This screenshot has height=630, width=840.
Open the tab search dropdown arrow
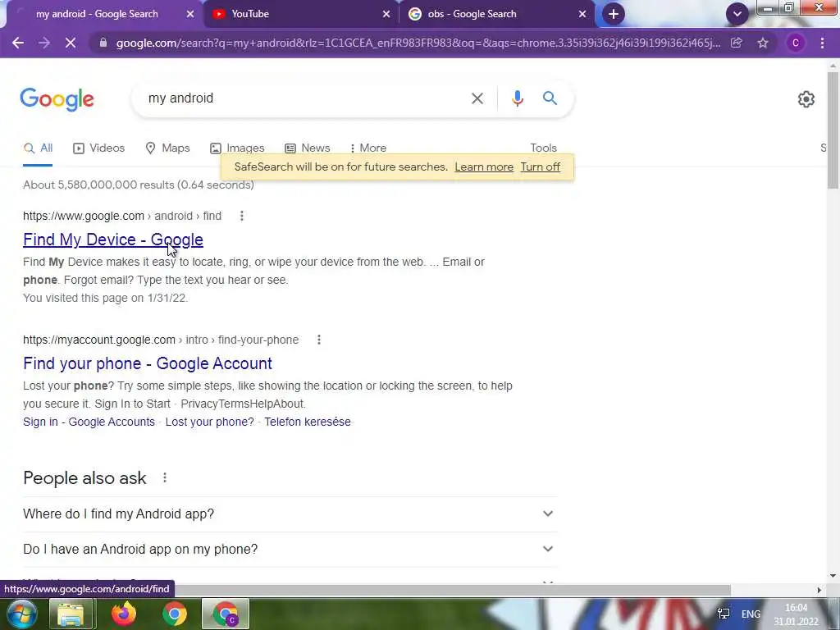click(737, 14)
